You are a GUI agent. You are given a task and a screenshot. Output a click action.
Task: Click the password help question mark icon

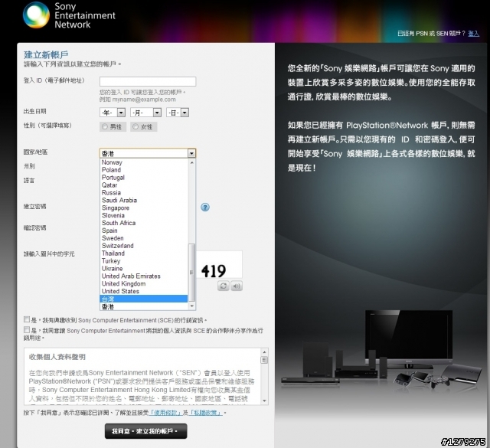click(x=205, y=207)
